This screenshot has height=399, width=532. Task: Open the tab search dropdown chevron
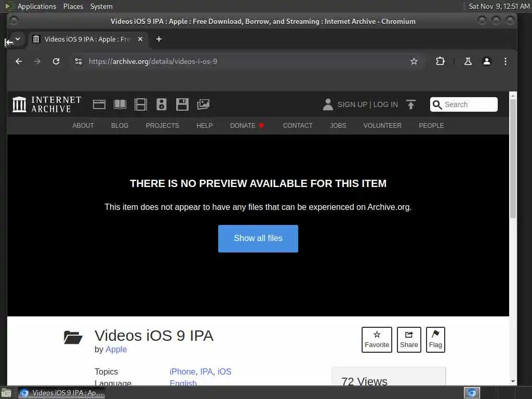[18, 39]
